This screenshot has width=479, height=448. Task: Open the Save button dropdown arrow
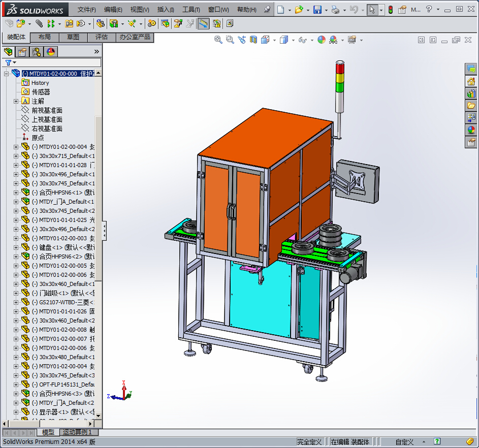coord(326,10)
